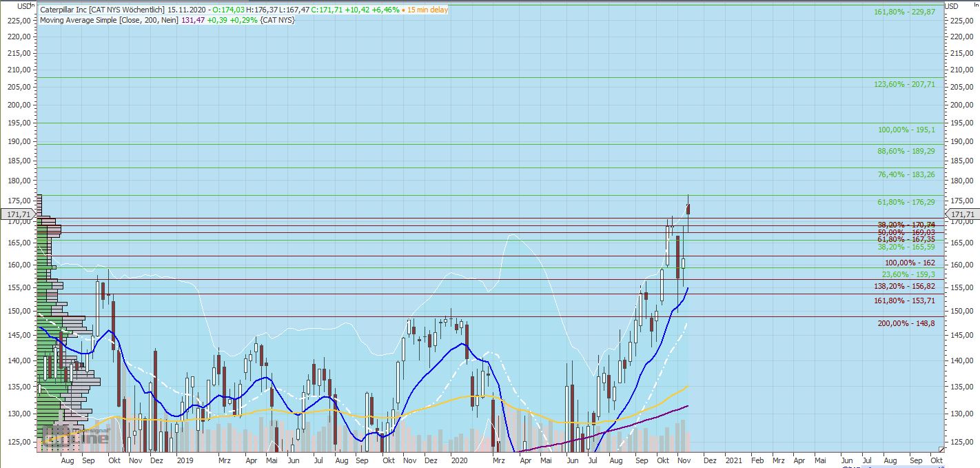The height and width of the screenshot is (468, 980).
Task: Select the 100,00% - 195,1 Fibonacci label
Action: [907, 130]
